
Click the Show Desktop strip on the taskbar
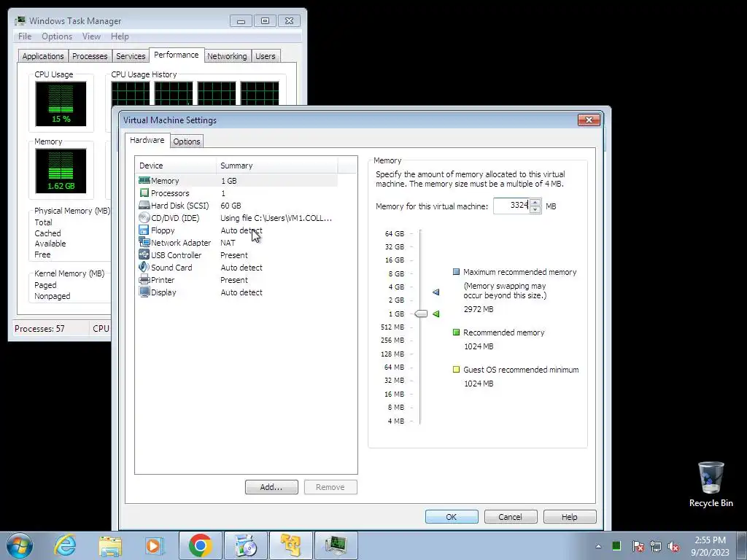[742, 545]
